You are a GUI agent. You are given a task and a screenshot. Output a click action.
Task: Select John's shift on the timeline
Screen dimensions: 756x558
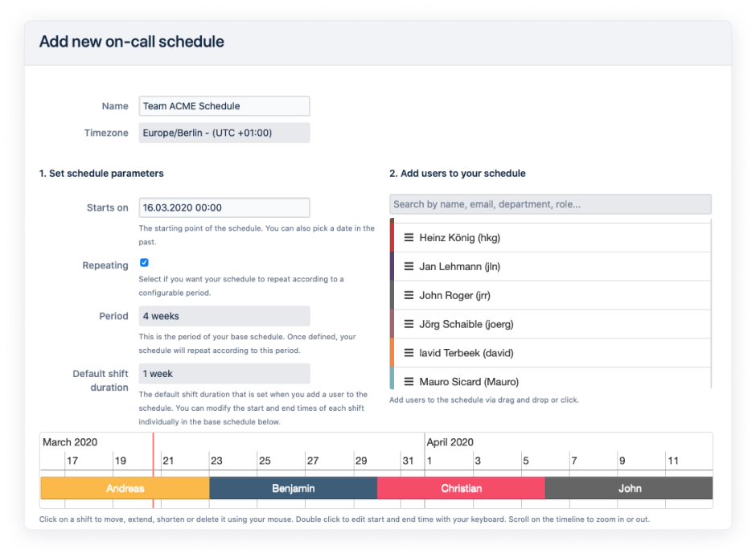630,488
